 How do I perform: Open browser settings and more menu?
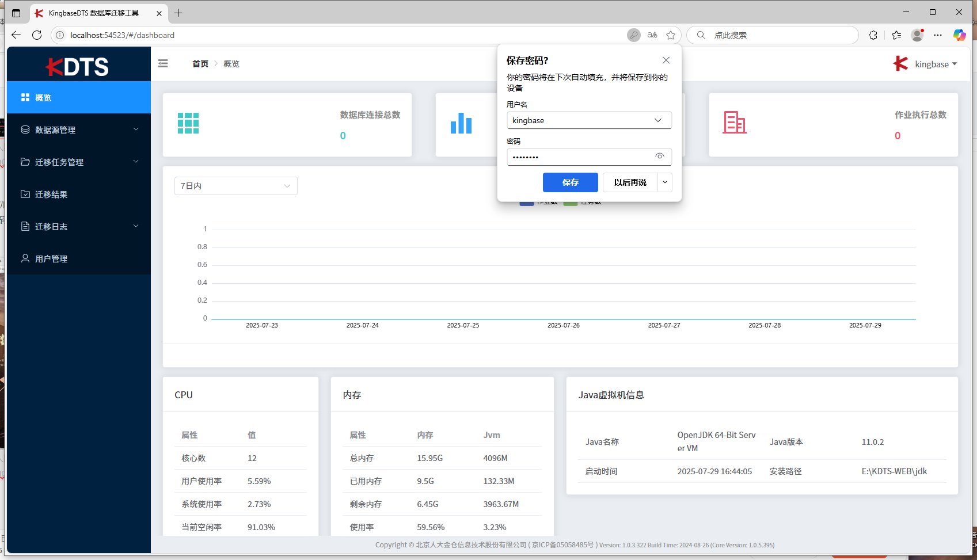[938, 35]
